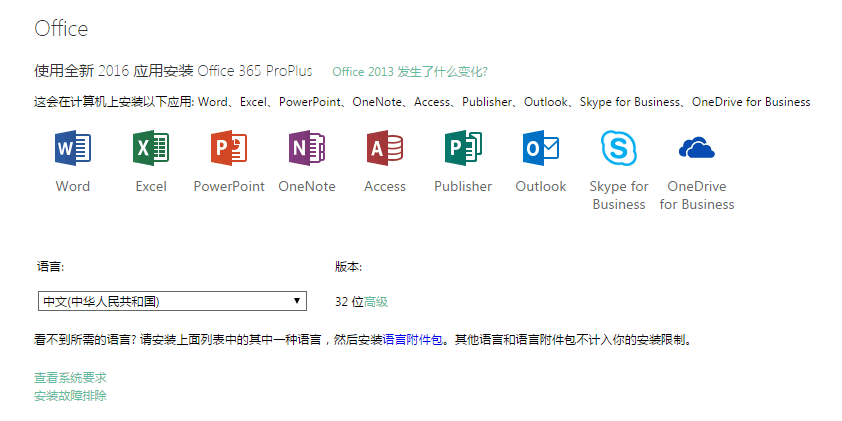Click the Word label under its icon
The image size is (842, 421).
pos(72,186)
